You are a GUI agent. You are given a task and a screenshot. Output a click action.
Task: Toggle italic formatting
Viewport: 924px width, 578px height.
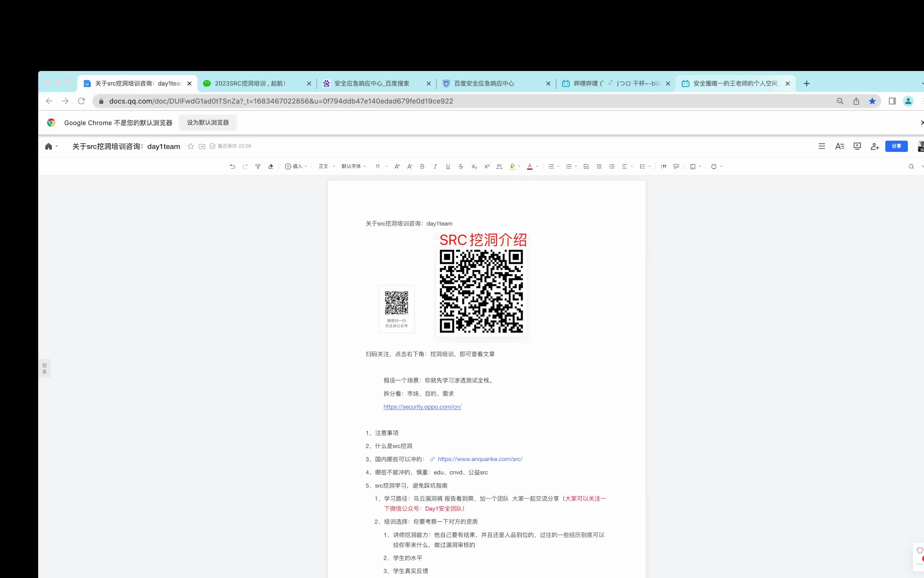tap(435, 166)
